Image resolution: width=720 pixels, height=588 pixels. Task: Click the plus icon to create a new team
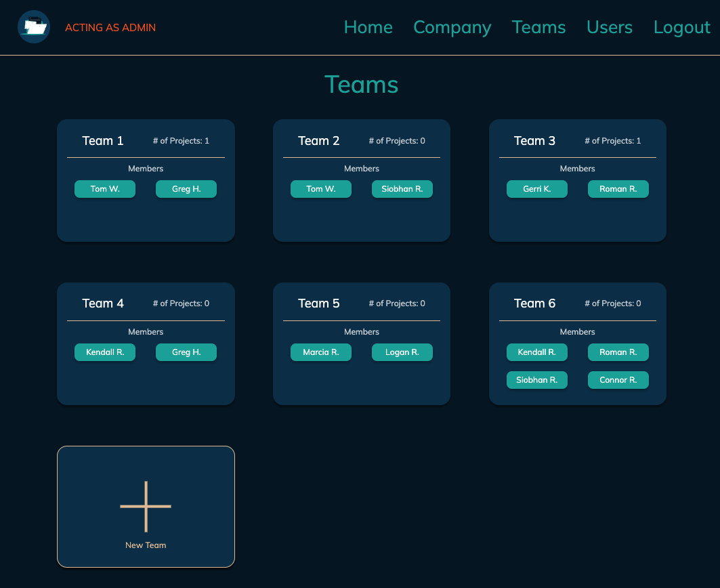click(x=146, y=505)
